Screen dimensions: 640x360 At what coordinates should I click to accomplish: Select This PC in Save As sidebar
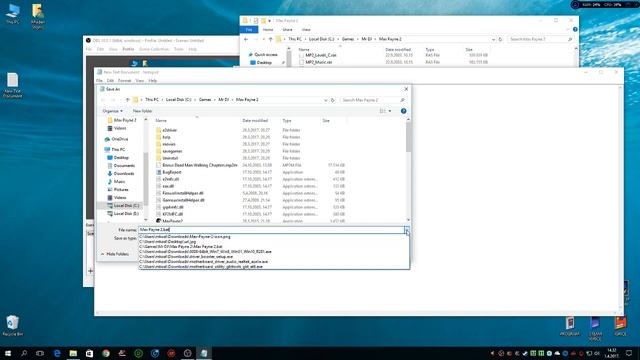coord(115,150)
